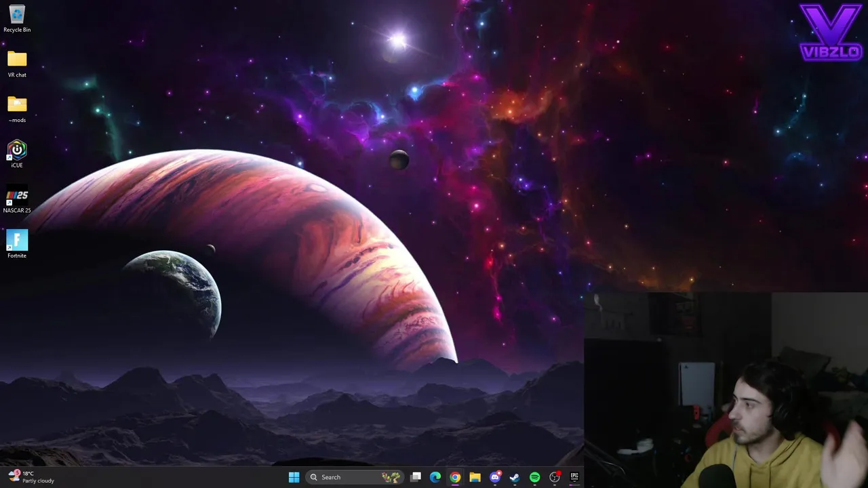
Task: Open OBS Studio from the taskbar
Action: coord(555,477)
